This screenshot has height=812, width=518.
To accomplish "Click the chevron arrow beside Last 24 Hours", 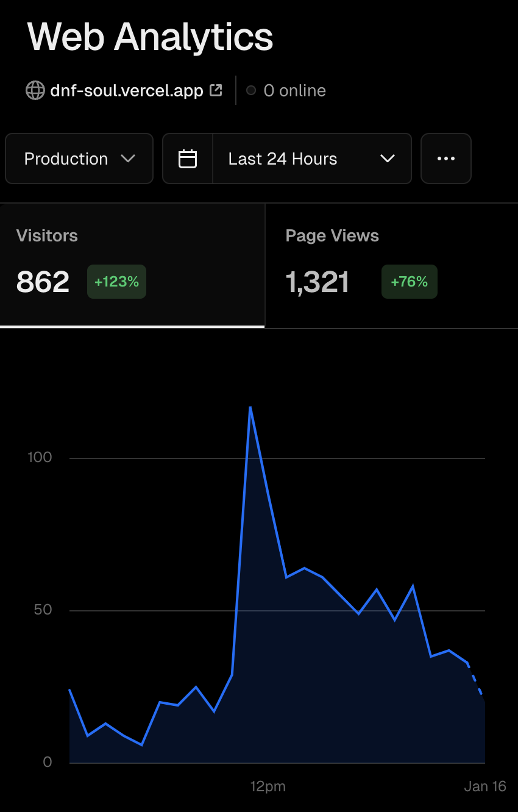I will (388, 159).
